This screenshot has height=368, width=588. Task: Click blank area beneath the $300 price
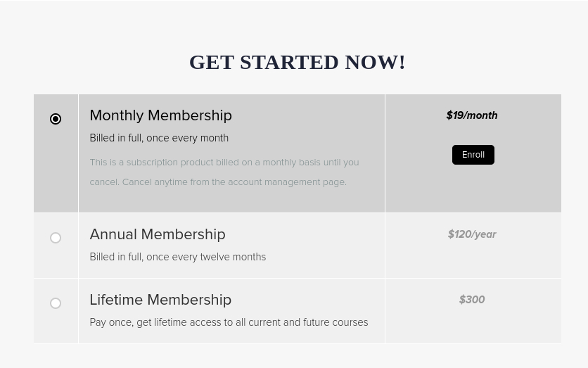[x=473, y=325]
